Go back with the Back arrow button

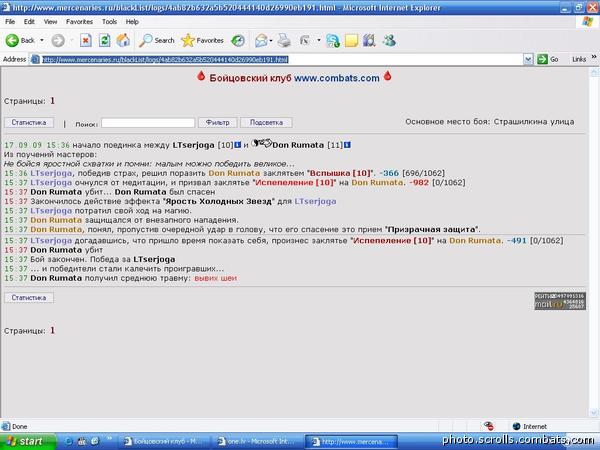(20, 40)
